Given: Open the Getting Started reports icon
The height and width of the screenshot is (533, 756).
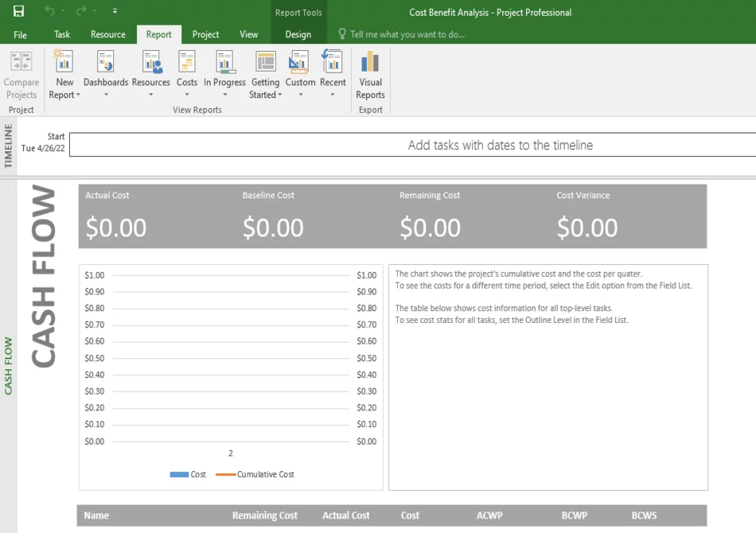Looking at the screenshot, I should (265, 62).
